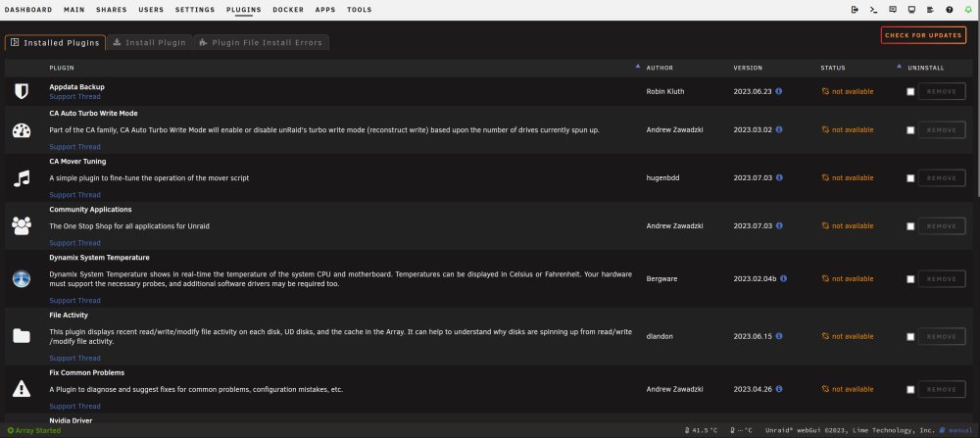
Task: Switch to Plugin File Install Errors tab
Action: 262,42
